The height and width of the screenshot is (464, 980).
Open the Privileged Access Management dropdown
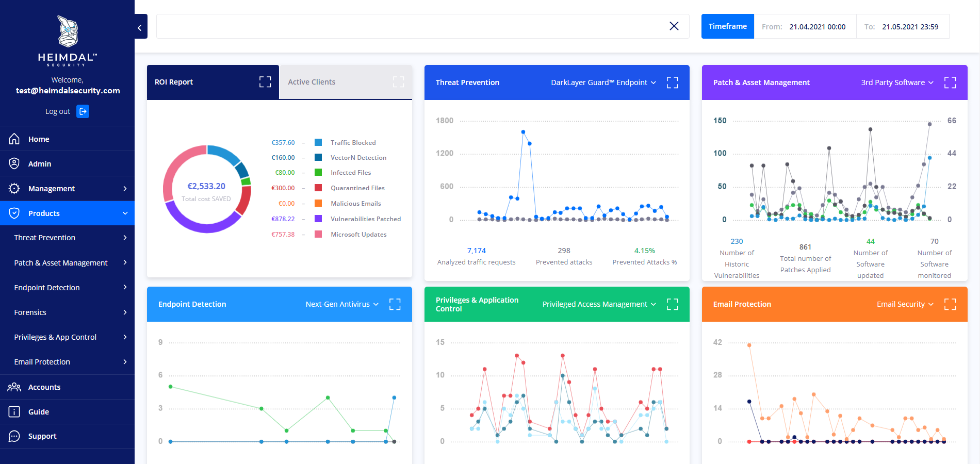(599, 304)
